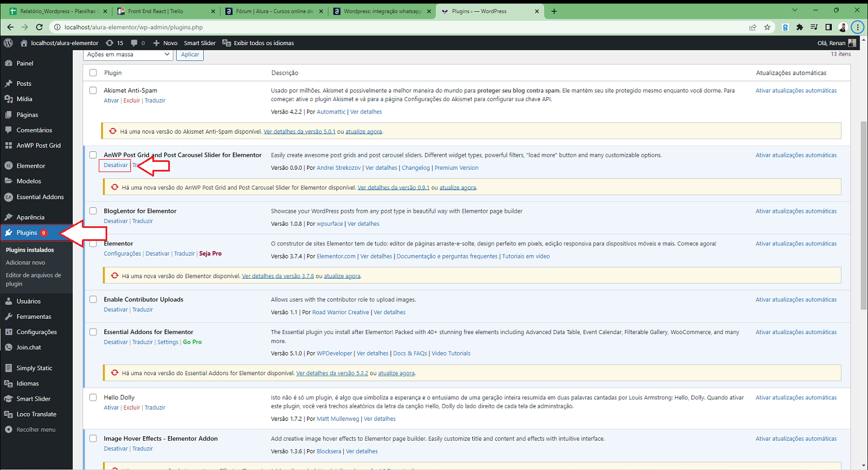Check the Akismet Anti-Spam plugin checkbox
868x470 pixels.
[93, 90]
